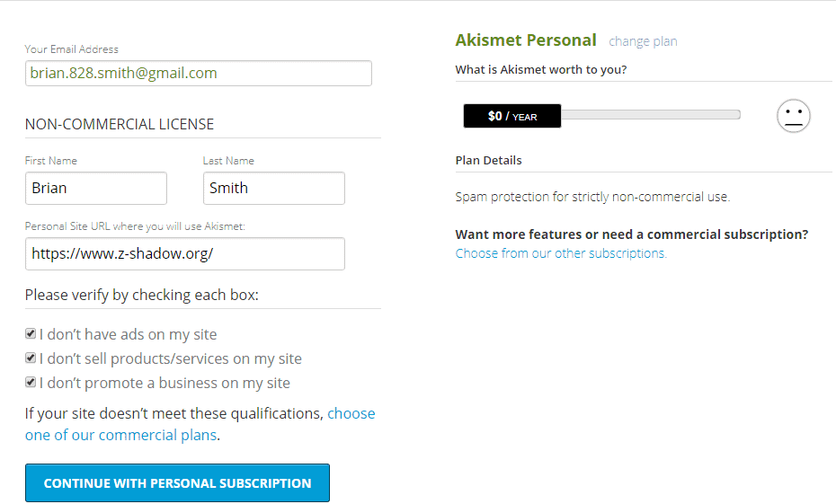
Task: Toggle "I don't promote a business" checkbox
Action: click(31, 382)
